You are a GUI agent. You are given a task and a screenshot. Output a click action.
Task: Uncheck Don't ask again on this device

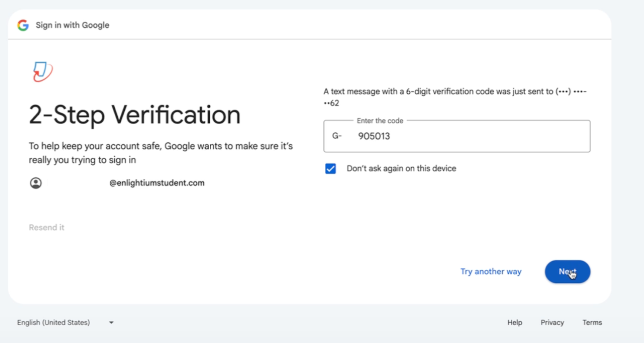pos(330,168)
